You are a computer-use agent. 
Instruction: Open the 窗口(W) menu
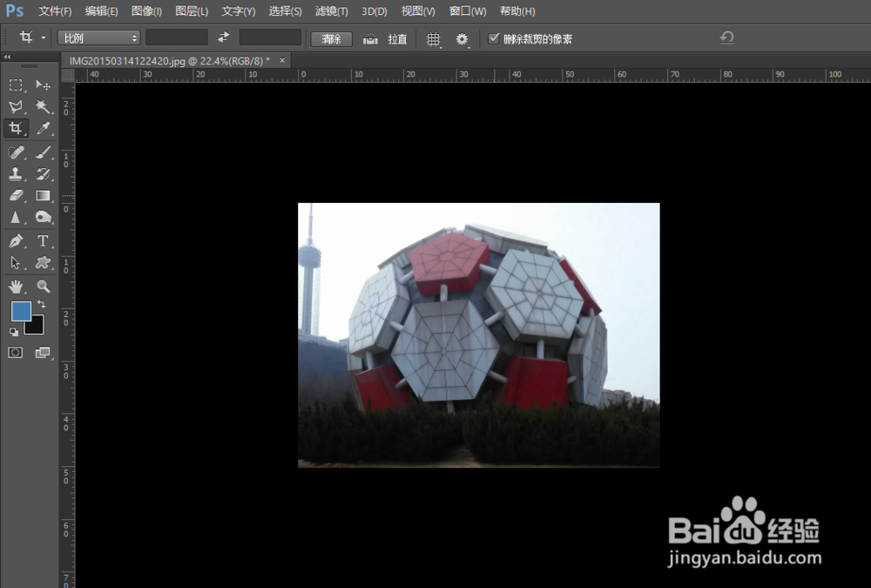tap(468, 11)
